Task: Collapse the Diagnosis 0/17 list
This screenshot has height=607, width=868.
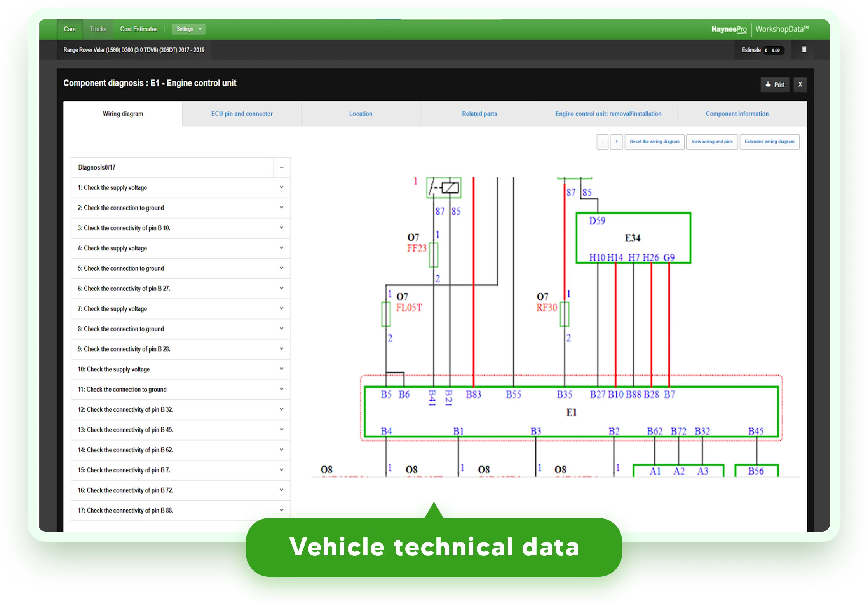Action: [281, 168]
